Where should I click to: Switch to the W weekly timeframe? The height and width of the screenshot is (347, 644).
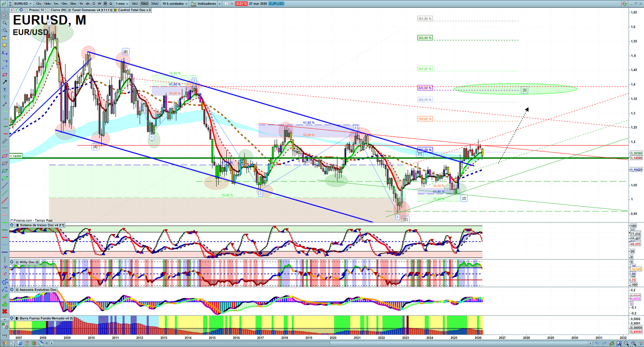tap(99, 4)
